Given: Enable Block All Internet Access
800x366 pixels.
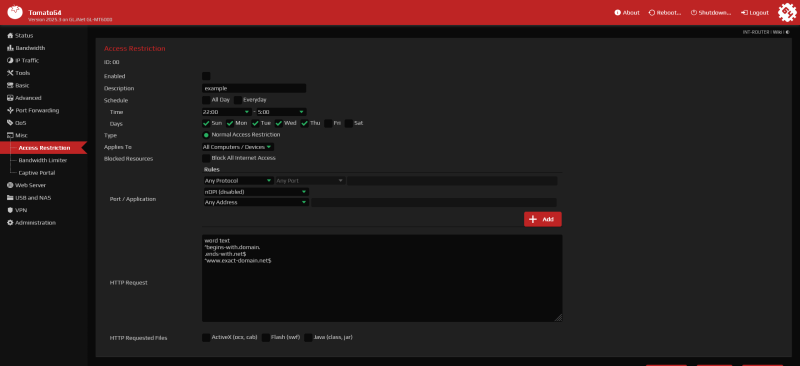Looking at the screenshot, I should [x=206, y=158].
